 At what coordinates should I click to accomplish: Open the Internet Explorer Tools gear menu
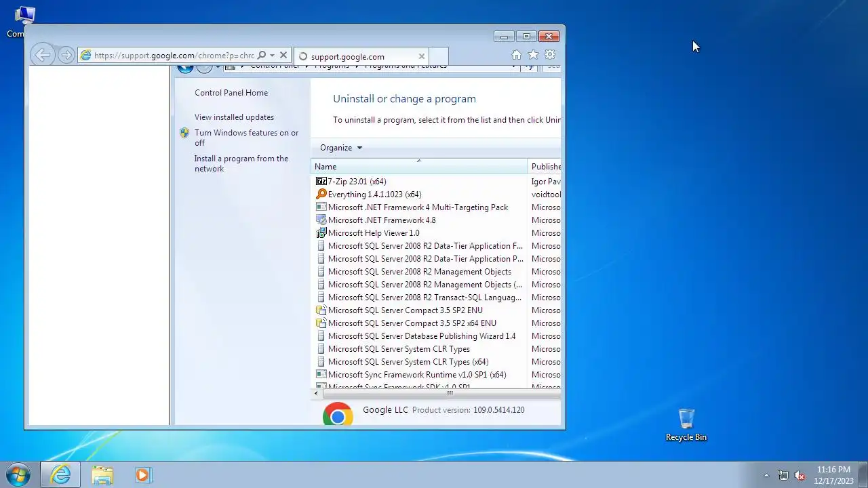[x=550, y=55]
